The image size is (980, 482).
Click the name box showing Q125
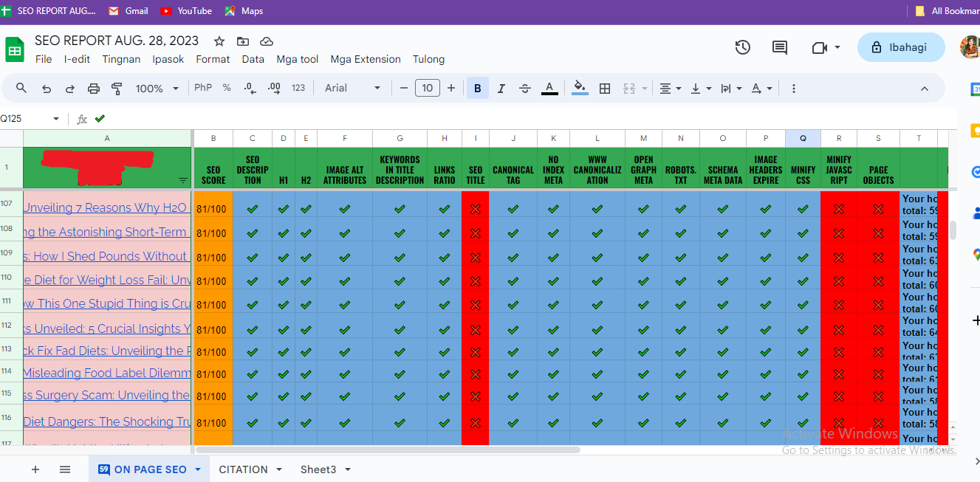[x=24, y=119]
